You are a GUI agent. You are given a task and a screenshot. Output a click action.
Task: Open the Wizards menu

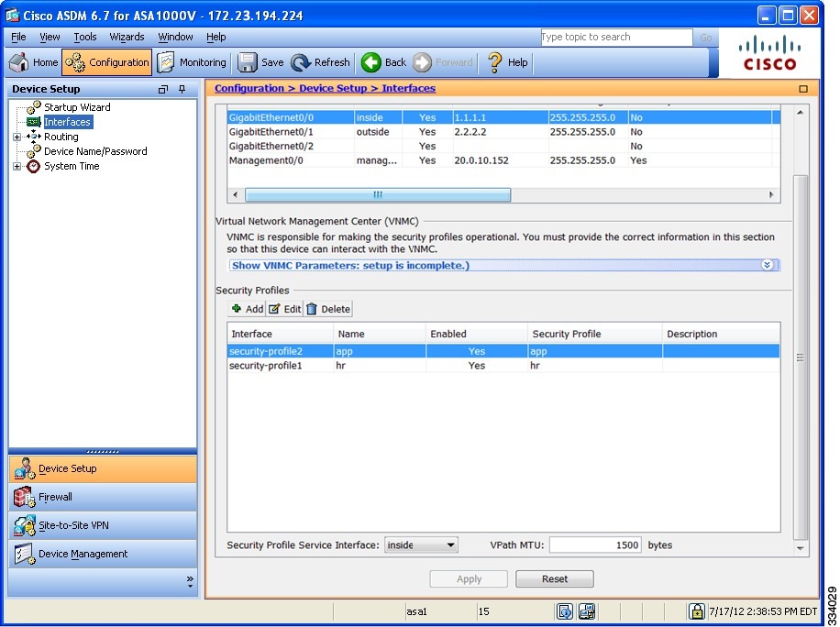(127, 37)
